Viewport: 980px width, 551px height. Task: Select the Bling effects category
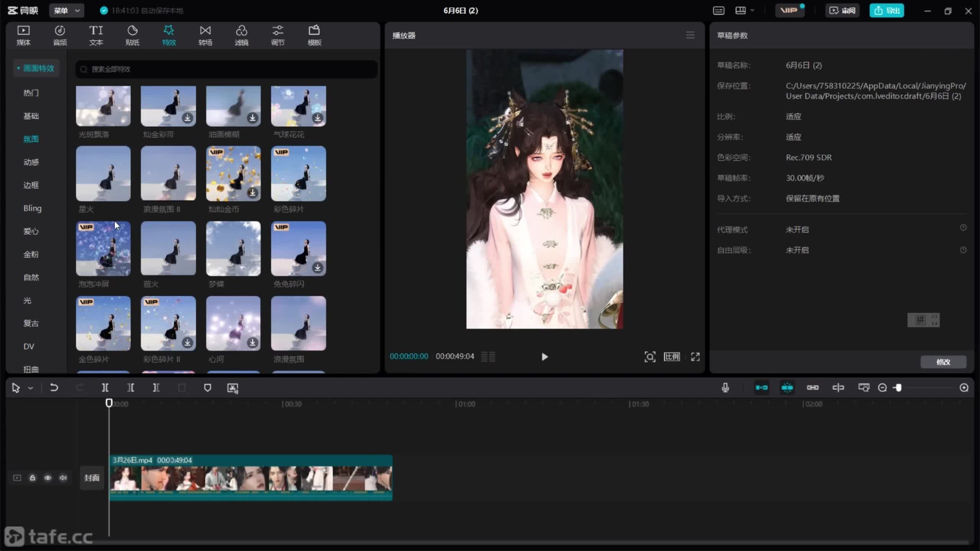pos(33,208)
